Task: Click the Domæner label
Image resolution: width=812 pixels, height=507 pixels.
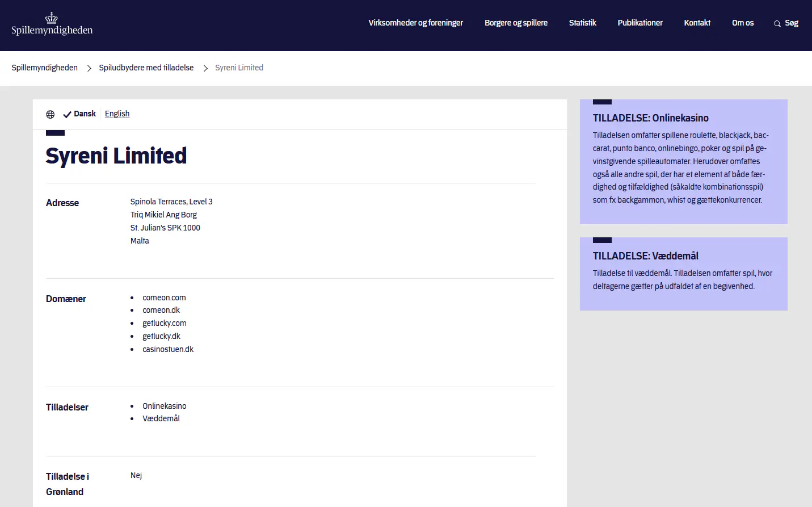Action: 66,299
